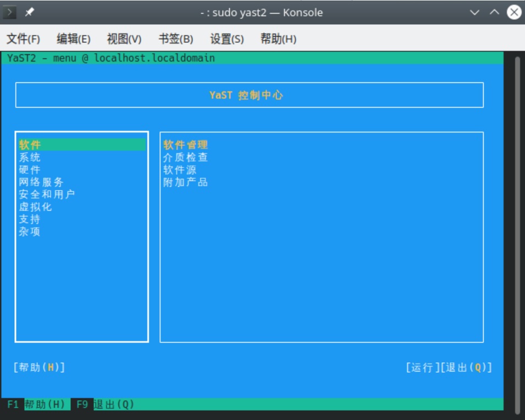This screenshot has height=420, width=525.
Task: Choose the 附加产品 module
Action: pos(185,182)
